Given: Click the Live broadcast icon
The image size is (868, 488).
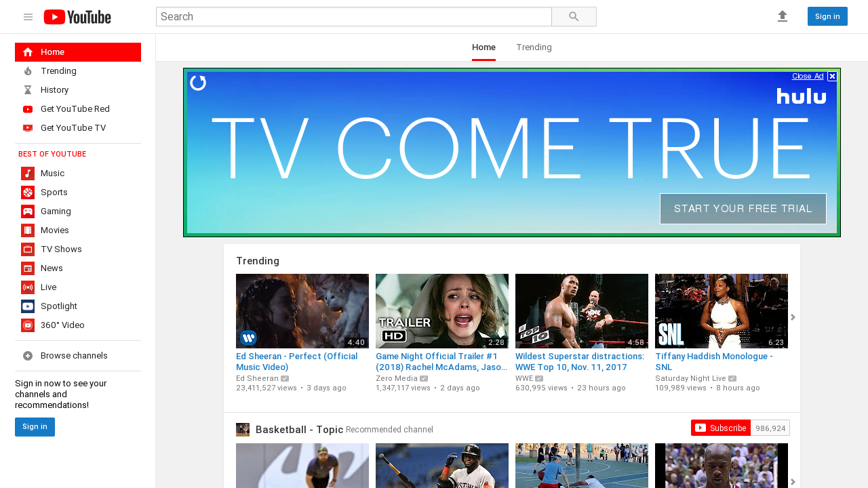Looking at the screenshot, I should [28, 287].
